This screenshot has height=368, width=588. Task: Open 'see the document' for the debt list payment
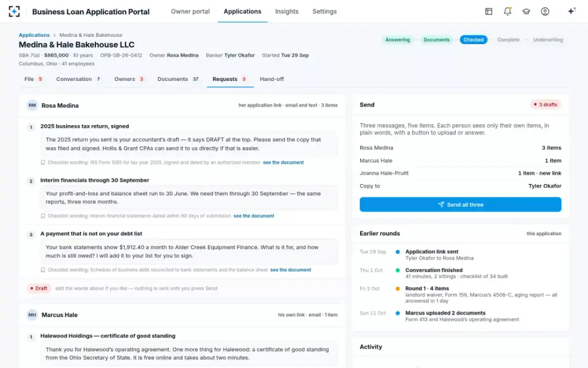coord(291,270)
